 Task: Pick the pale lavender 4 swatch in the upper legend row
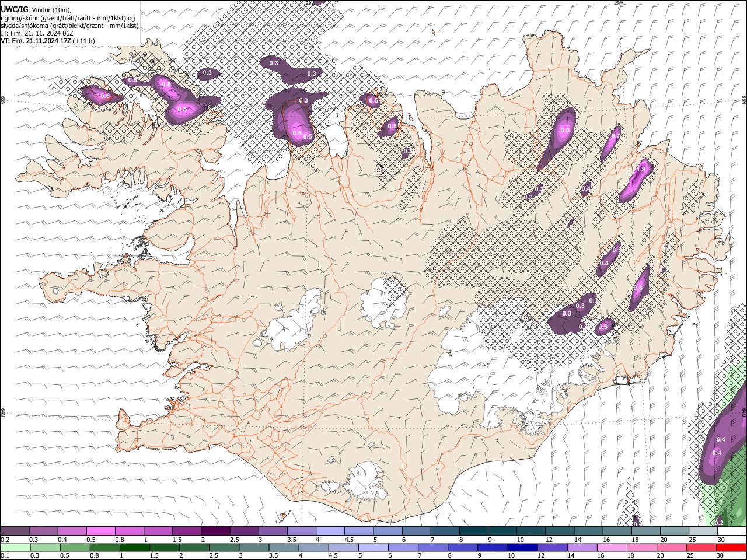tap(330, 531)
